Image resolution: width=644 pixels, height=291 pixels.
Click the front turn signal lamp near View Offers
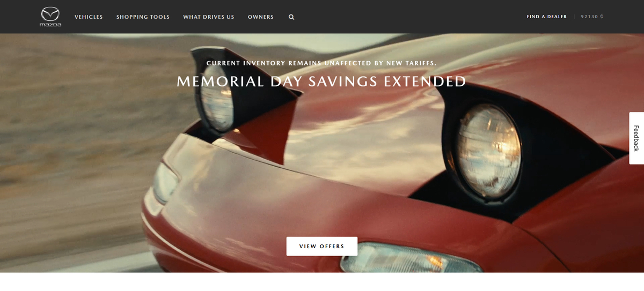pos(418,258)
